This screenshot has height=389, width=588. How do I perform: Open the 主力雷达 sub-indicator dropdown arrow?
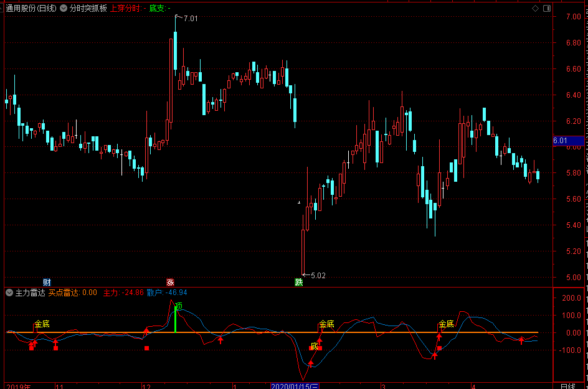tap(9, 293)
